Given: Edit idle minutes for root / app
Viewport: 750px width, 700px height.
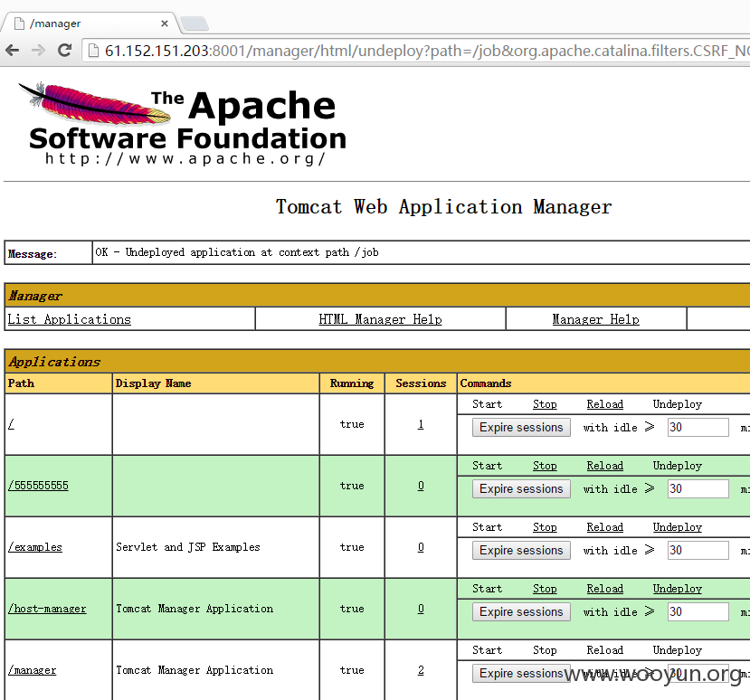Looking at the screenshot, I should tap(698, 427).
